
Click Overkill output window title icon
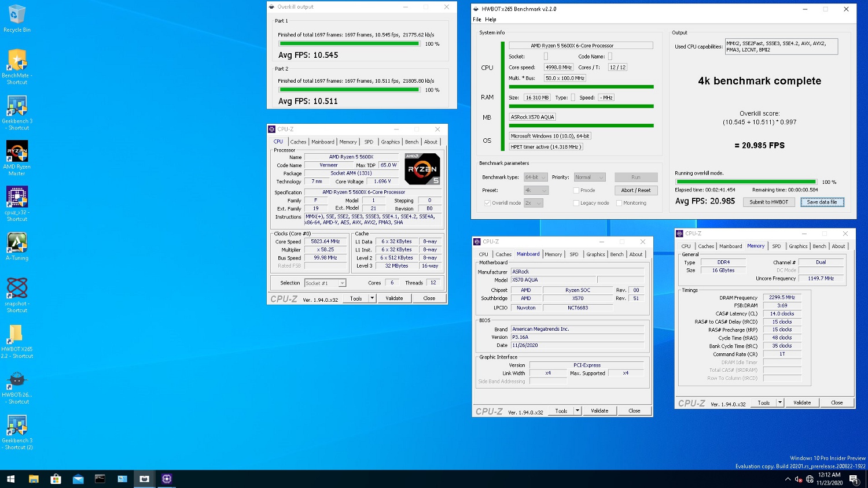pos(271,7)
